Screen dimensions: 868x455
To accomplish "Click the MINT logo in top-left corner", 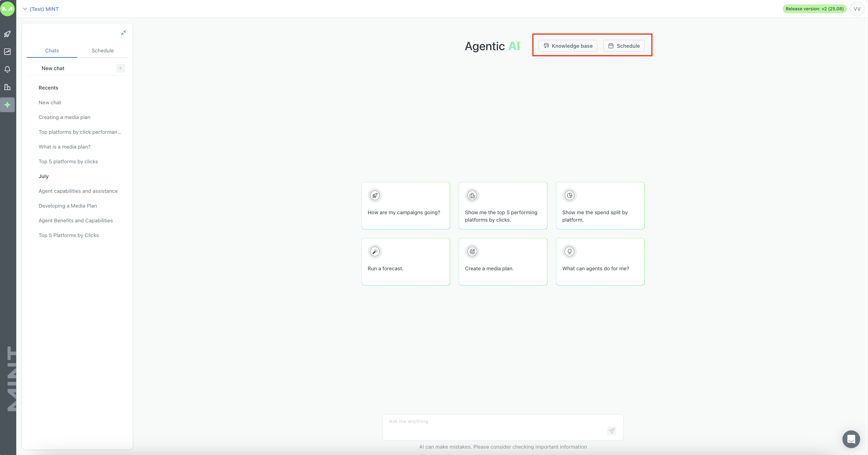I will [x=7, y=9].
